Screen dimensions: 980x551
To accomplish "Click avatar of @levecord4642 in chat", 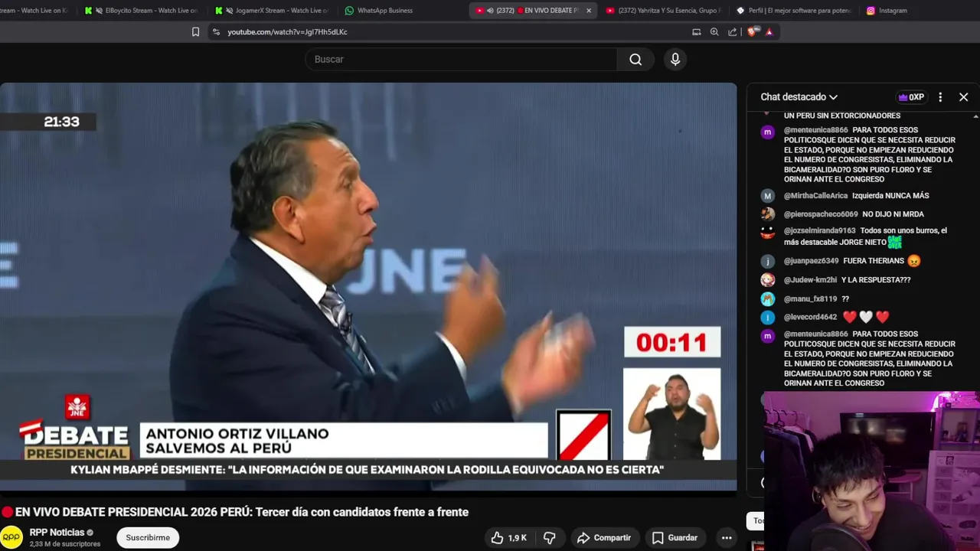I will point(768,317).
